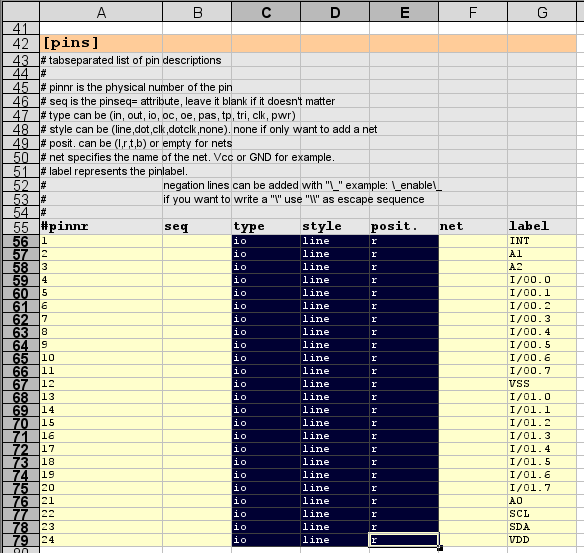Select column G header
Screen dimensions: 584x553
(542, 12)
